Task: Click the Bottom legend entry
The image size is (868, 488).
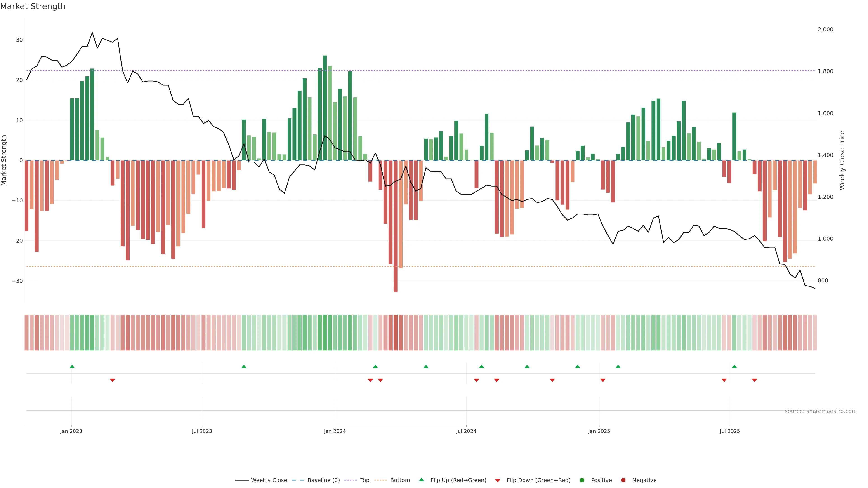Action: [x=400, y=480]
